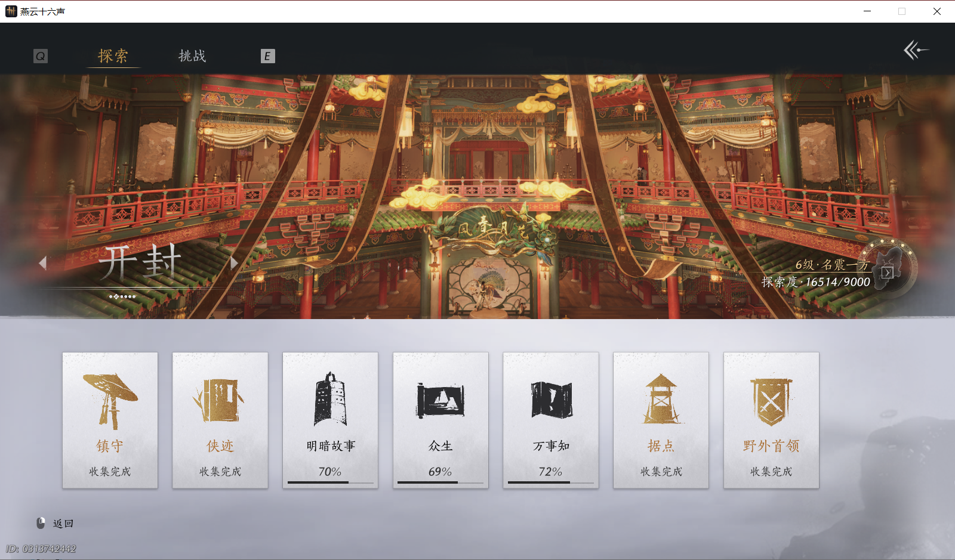The height and width of the screenshot is (560, 955).
Task: Open the 侠迹 bamboo scroll icon
Action: (220, 398)
